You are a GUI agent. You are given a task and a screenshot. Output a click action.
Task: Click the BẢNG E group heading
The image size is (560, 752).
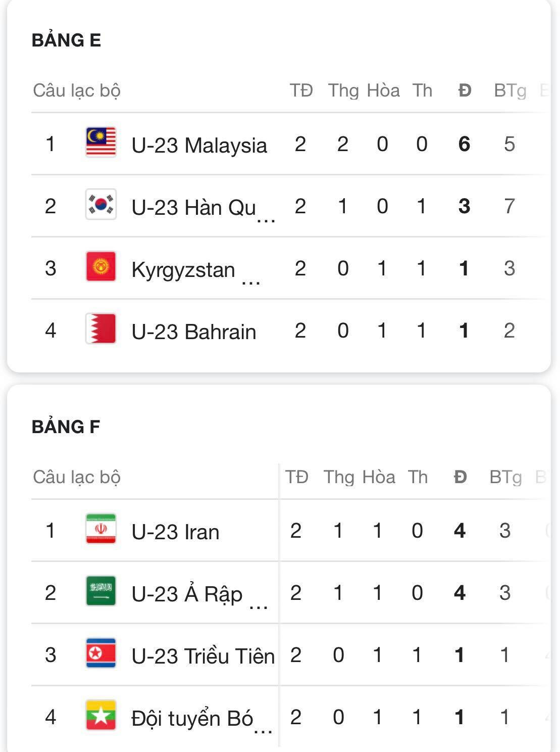[x=66, y=40]
